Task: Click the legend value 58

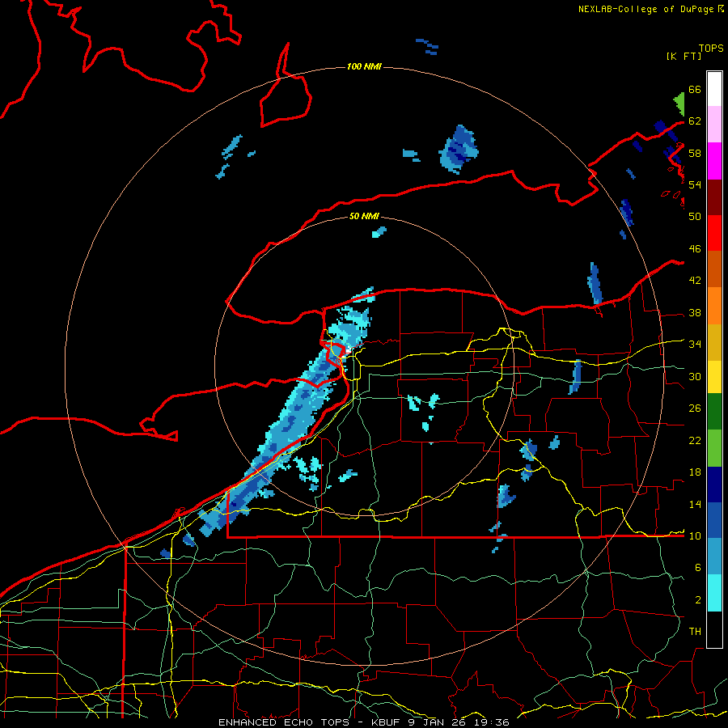Action: (x=695, y=153)
